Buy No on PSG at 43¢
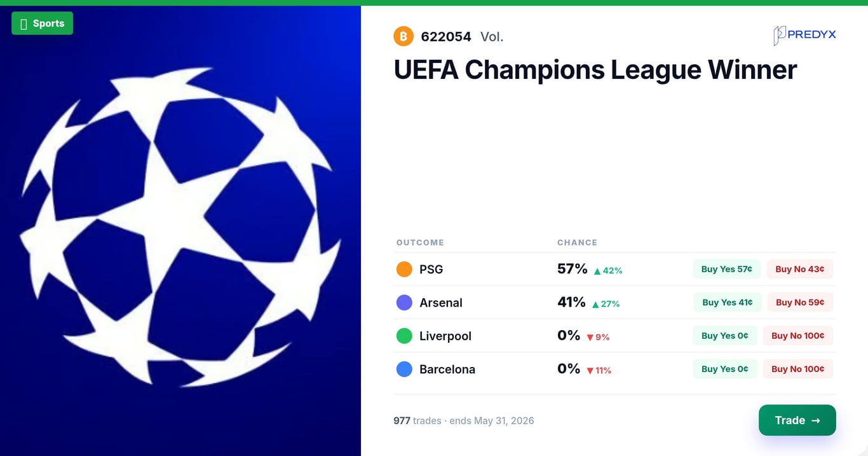This screenshot has height=456, width=868. click(x=800, y=269)
